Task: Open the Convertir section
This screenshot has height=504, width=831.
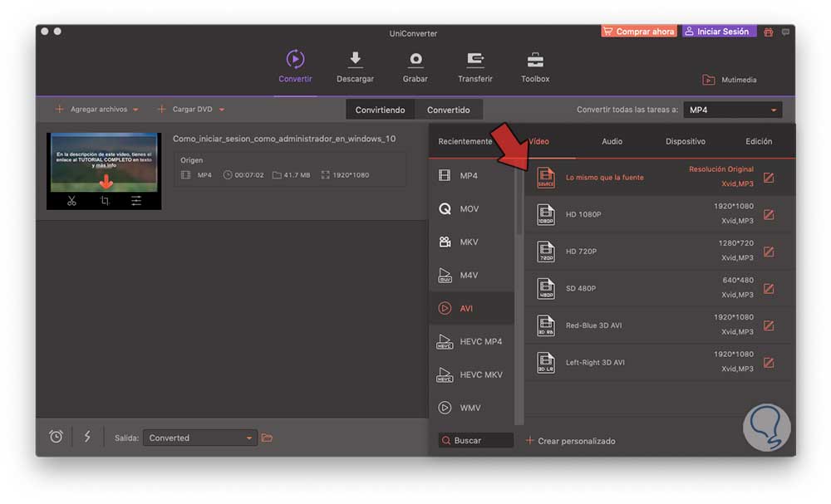Action: (x=295, y=66)
